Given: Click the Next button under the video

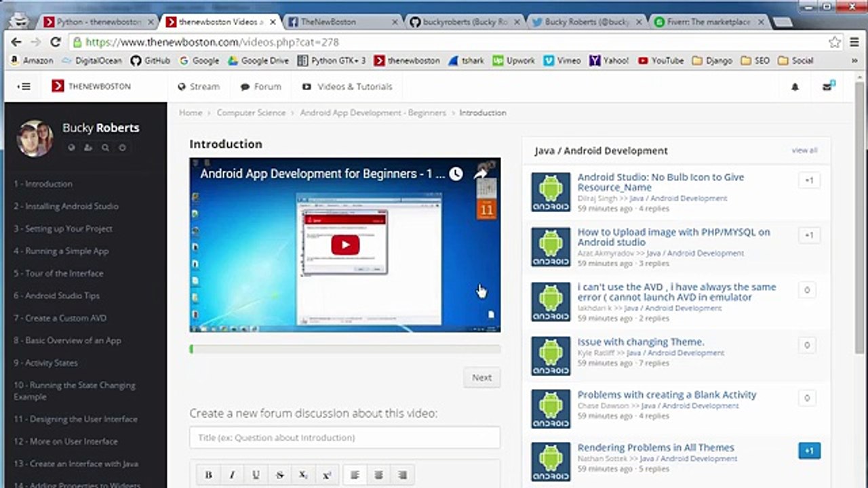Looking at the screenshot, I should coord(481,378).
